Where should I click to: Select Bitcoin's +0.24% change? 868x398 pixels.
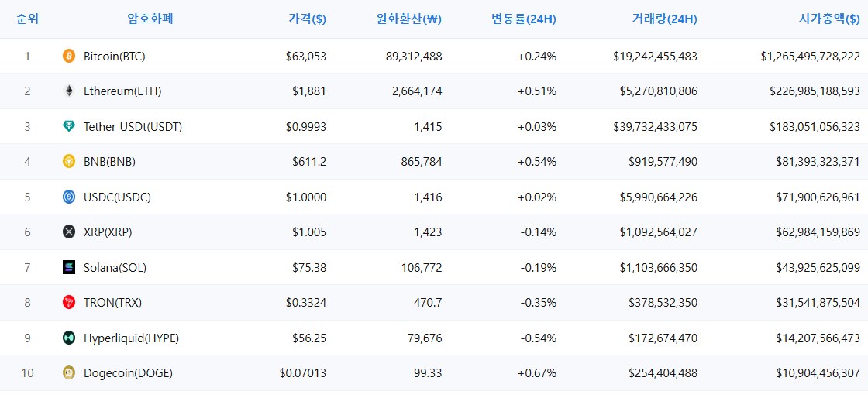tap(537, 56)
